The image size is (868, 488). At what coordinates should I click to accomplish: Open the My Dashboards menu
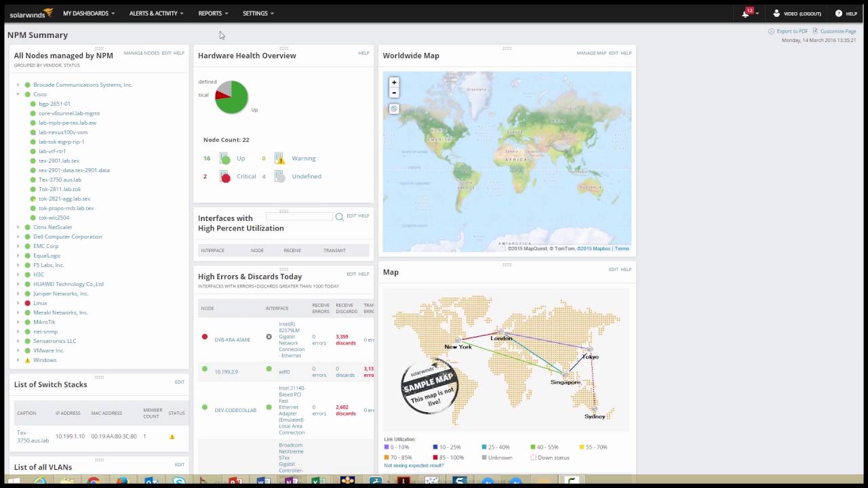pos(89,13)
